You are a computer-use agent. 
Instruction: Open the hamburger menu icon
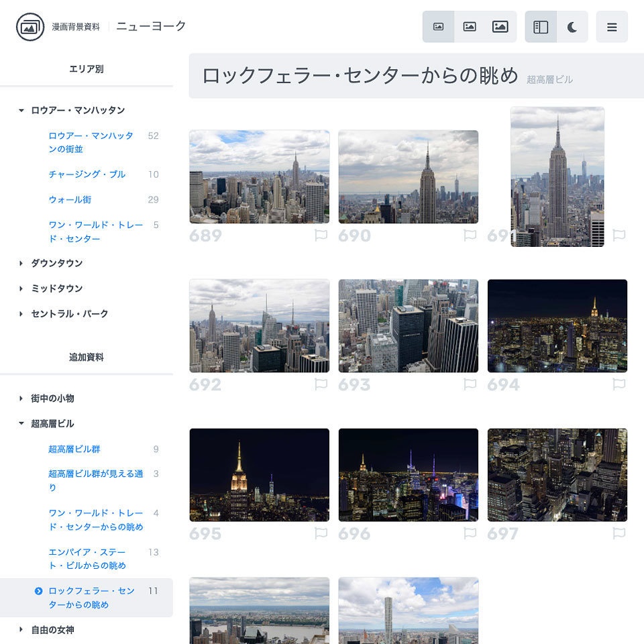pos(612,28)
